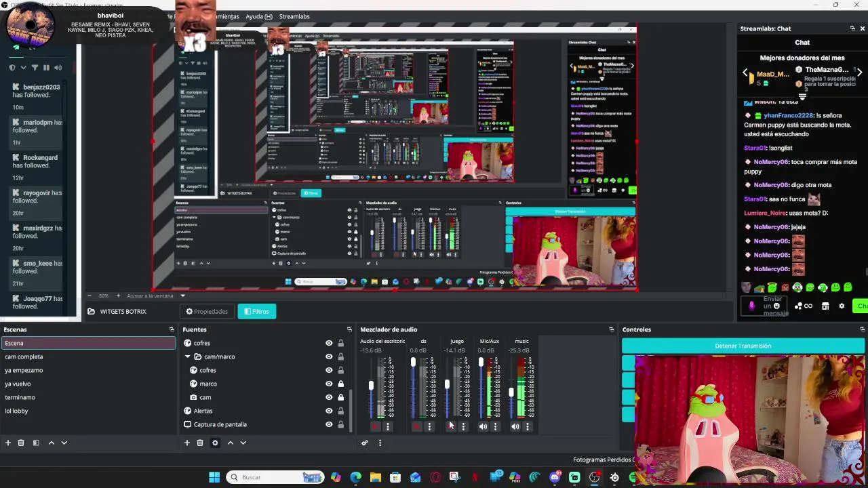Open options dots for ds channel
The height and width of the screenshot is (488, 868).
(x=429, y=426)
